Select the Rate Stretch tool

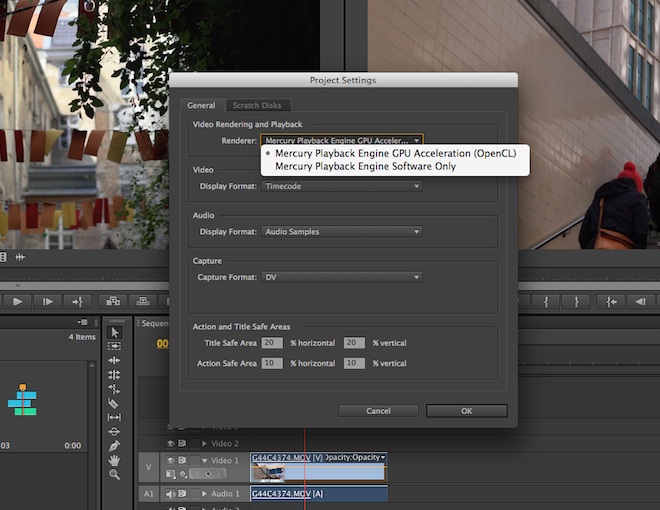[114, 389]
